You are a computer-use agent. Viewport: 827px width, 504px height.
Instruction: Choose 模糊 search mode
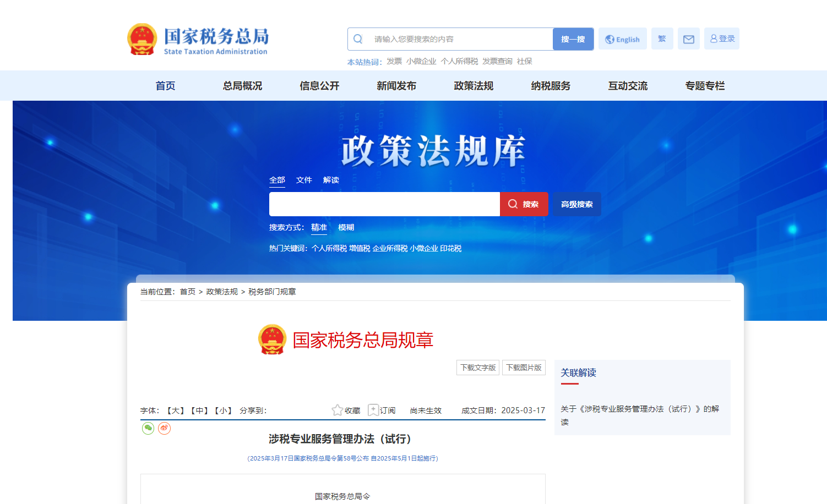pyautogui.click(x=346, y=227)
